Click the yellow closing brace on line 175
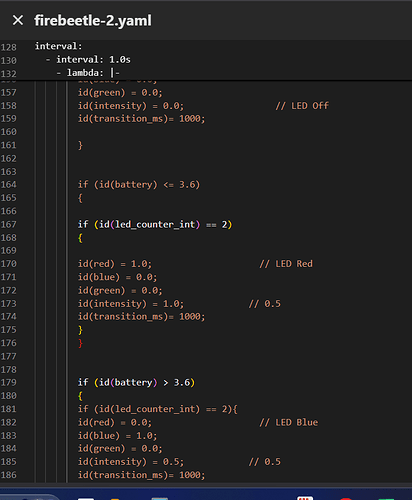Viewport: 412px width, 500px height. (80, 330)
